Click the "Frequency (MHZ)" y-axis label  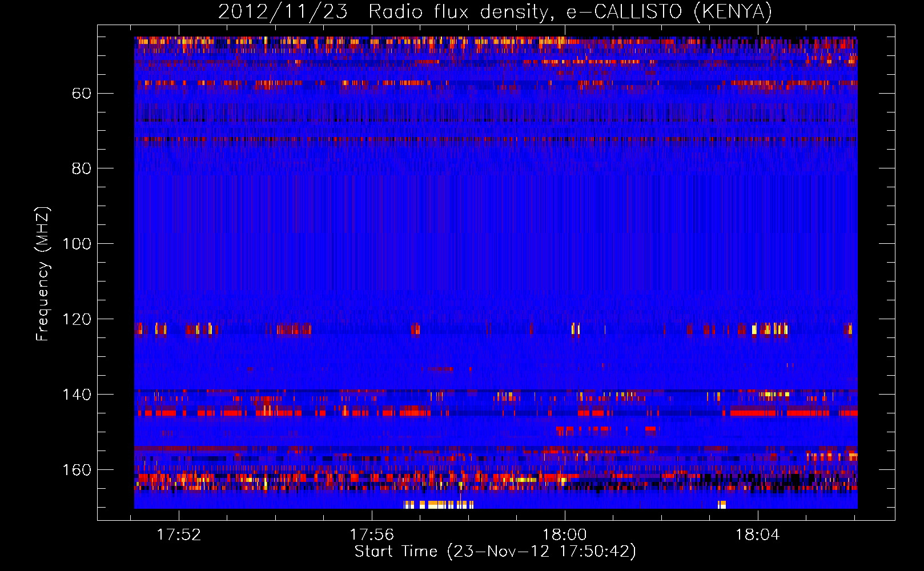43,274
